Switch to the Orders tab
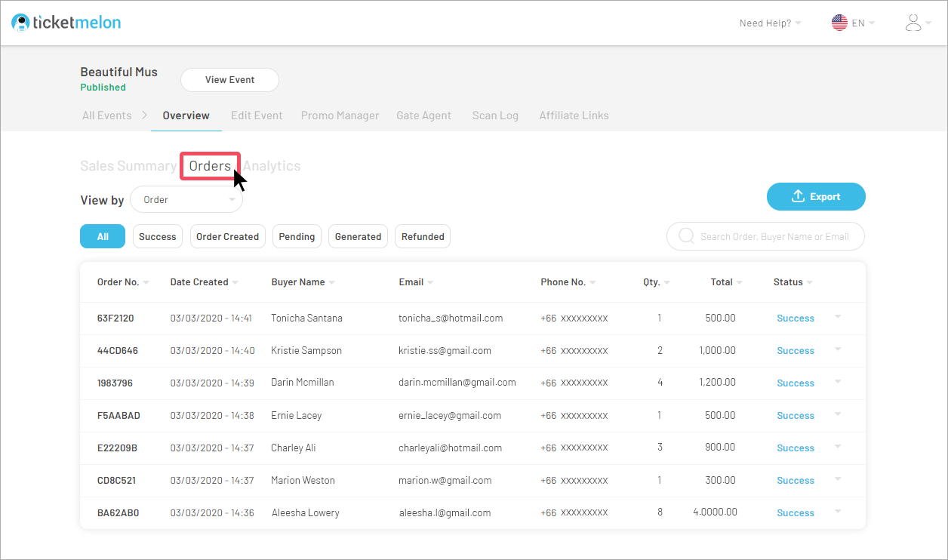Viewport: 948px width, 560px height. 210,166
